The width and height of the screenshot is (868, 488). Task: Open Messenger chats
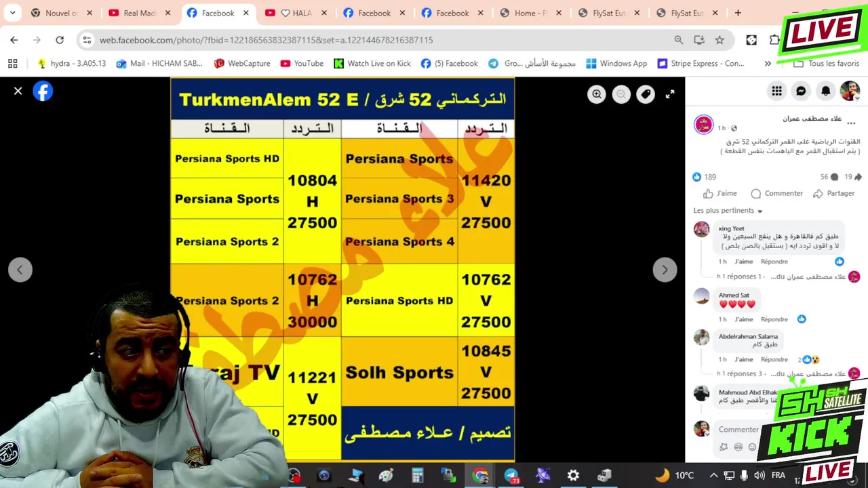(801, 91)
